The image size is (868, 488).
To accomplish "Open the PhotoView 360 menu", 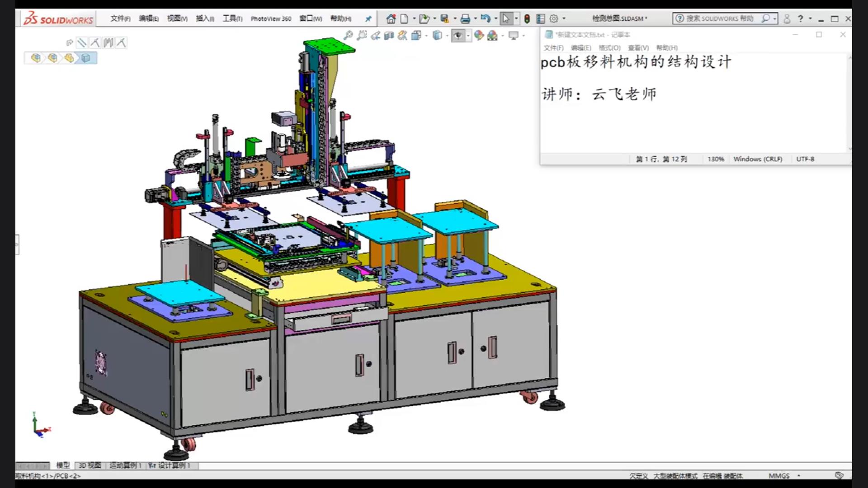I will [x=271, y=19].
